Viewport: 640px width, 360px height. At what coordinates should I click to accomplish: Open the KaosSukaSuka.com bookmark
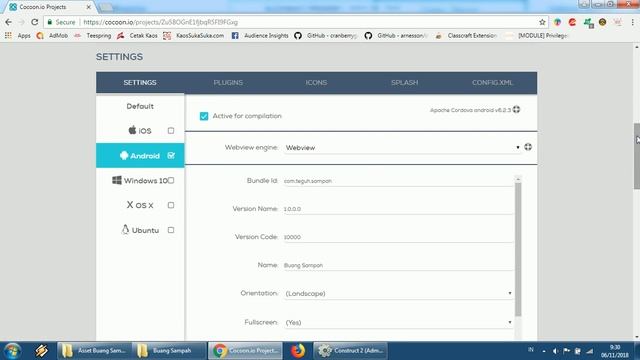(x=194, y=36)
